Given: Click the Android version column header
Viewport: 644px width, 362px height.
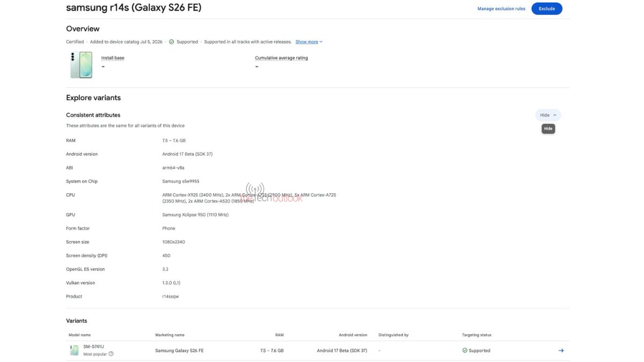Looking at the screenshot, I should [353, 335].
